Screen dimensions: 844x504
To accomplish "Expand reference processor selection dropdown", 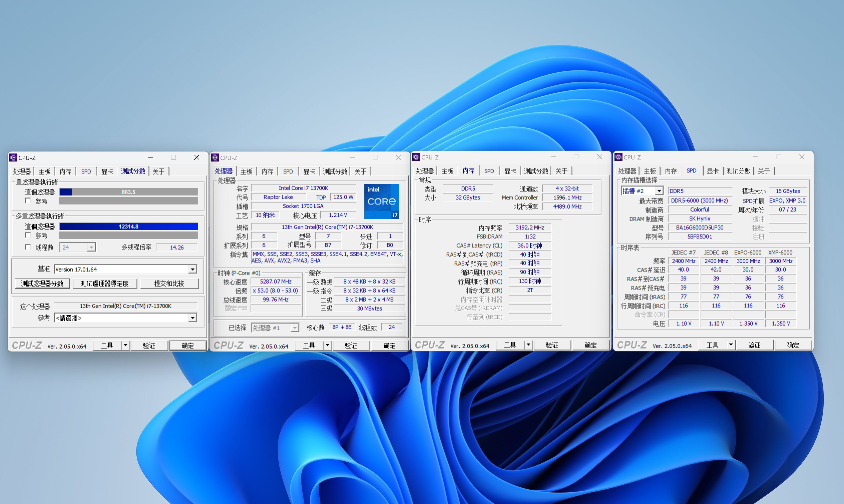I will 192,318.
